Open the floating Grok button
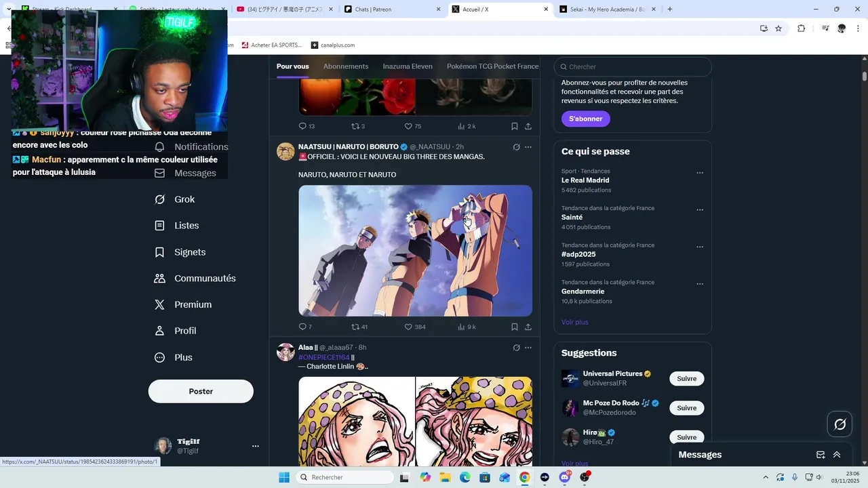Viewport: 868px width, 488px height. (x=840, y=424)
